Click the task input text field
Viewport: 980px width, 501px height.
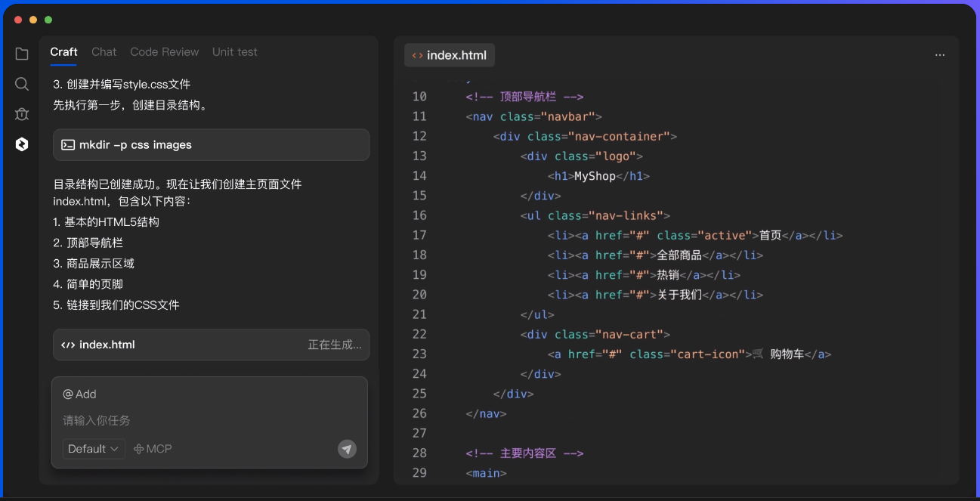[209, 420]
